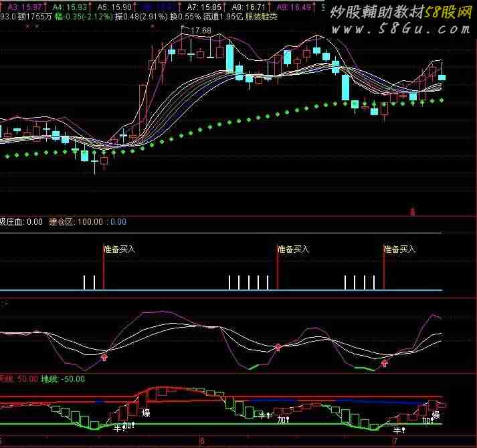Click the blue 0.00 value after 建仓区
The width and height of the screenshot is (477, 448).
[x=118, y=222]
